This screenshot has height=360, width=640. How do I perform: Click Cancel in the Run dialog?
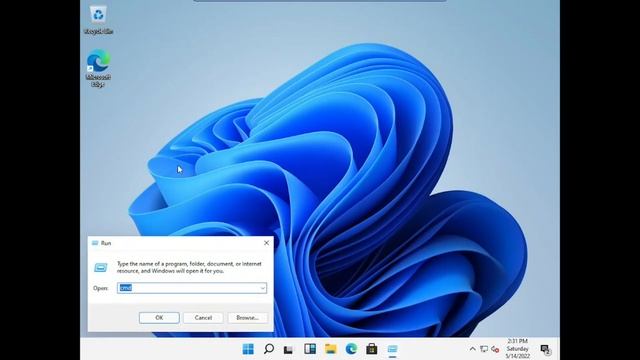click(x=203, y=318)
